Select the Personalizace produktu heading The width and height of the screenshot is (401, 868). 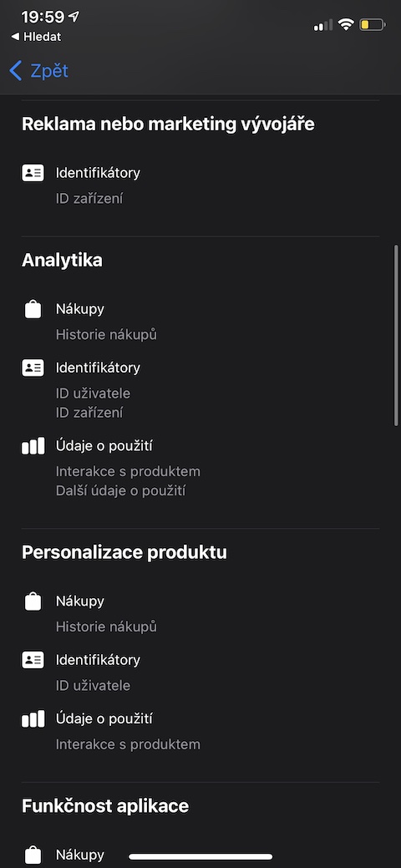tap(124, 552)
